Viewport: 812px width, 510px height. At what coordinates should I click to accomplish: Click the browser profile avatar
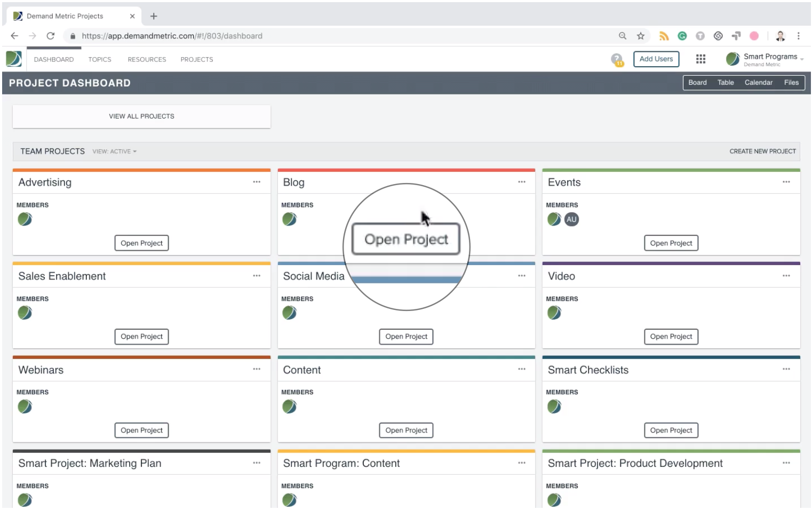pyautogui.click(x=781, y=36)
